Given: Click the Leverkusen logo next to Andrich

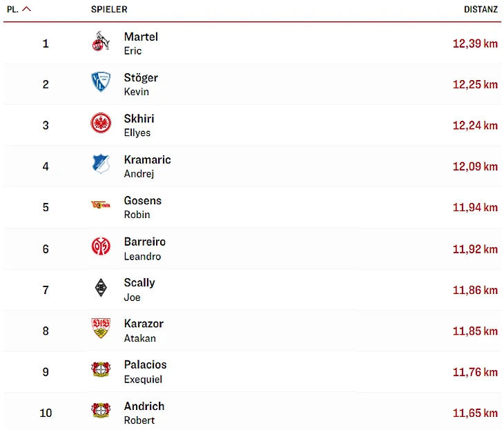Looking at the screenshot, I should point(101,411).
